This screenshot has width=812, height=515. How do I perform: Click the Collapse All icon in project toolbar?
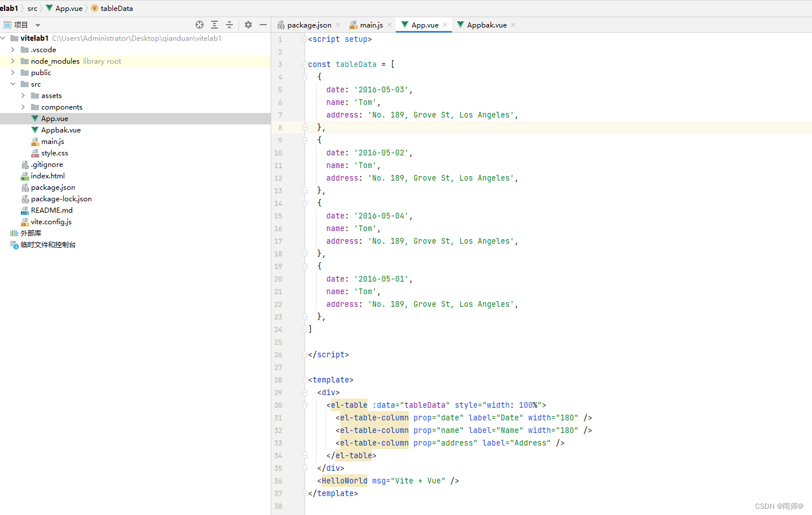coord(229,25)
